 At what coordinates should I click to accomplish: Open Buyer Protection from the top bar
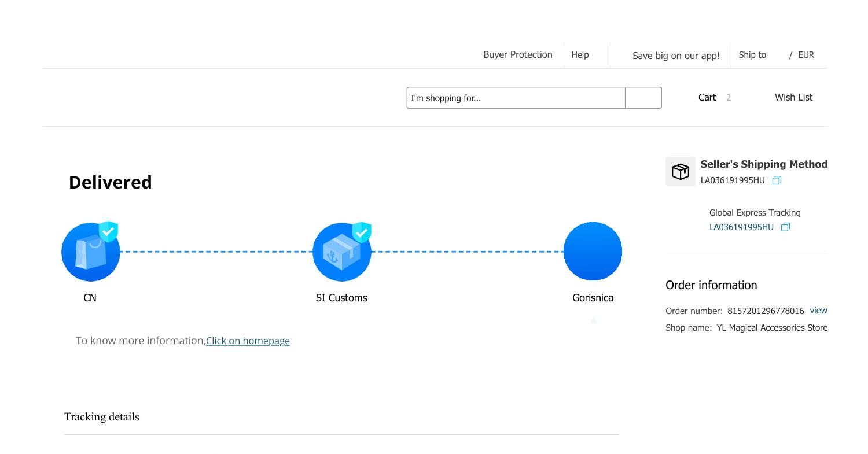pyautogui.click(x=517, y=55)
